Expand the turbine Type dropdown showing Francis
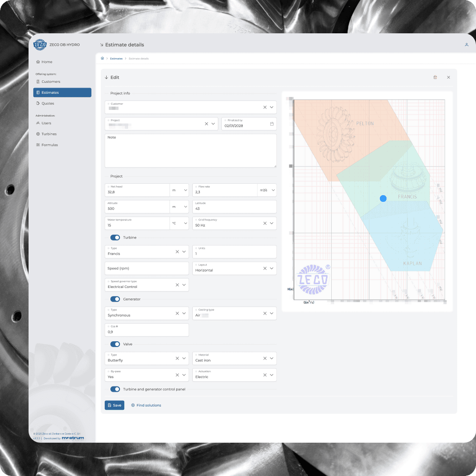This screenshot has width=476, height=476. [x=185, y=251]
